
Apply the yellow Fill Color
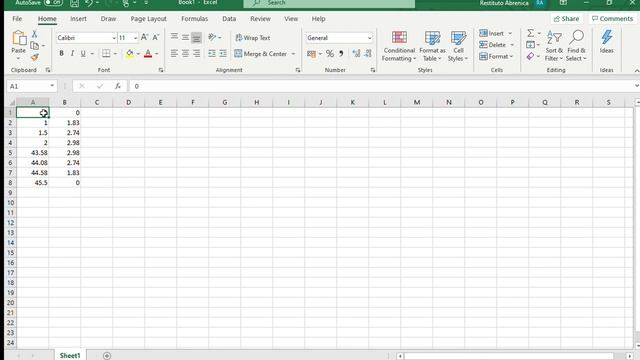(129, 53)
